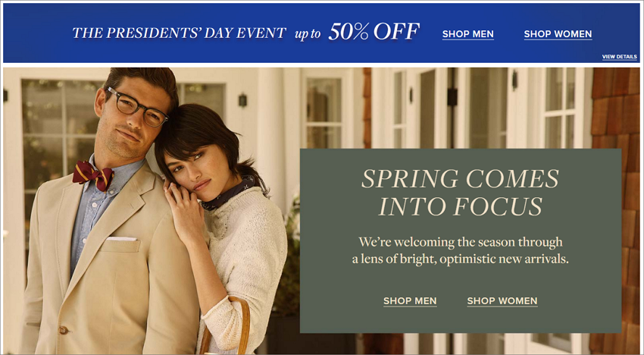Click the Spring Comes Into Focus headline
644x355 pixels.
460,193
